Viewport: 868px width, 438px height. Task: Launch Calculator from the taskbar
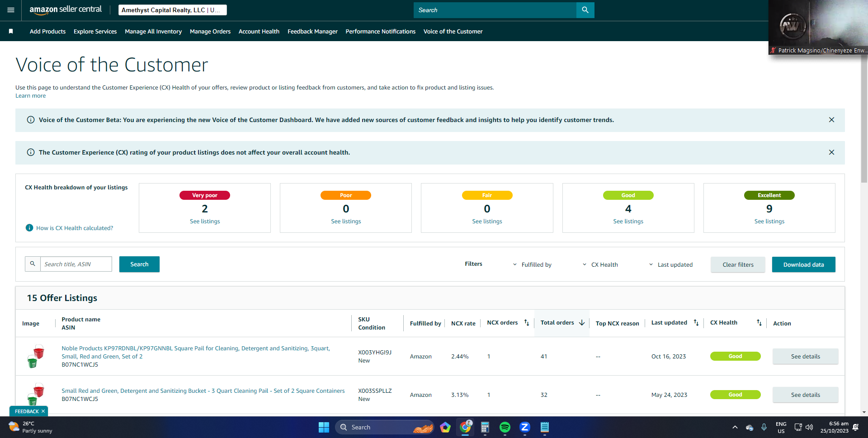(485, 427)
